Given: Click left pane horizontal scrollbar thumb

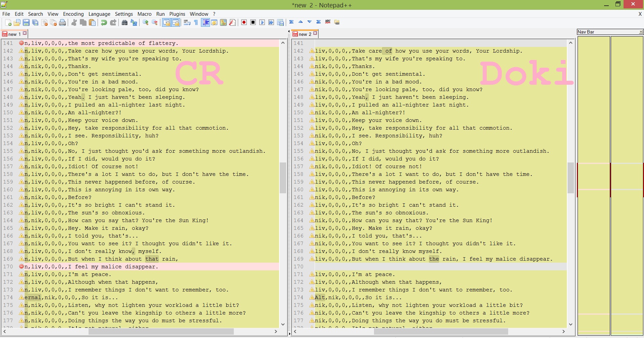Looking at the screenshot, I should coord(161,332).
